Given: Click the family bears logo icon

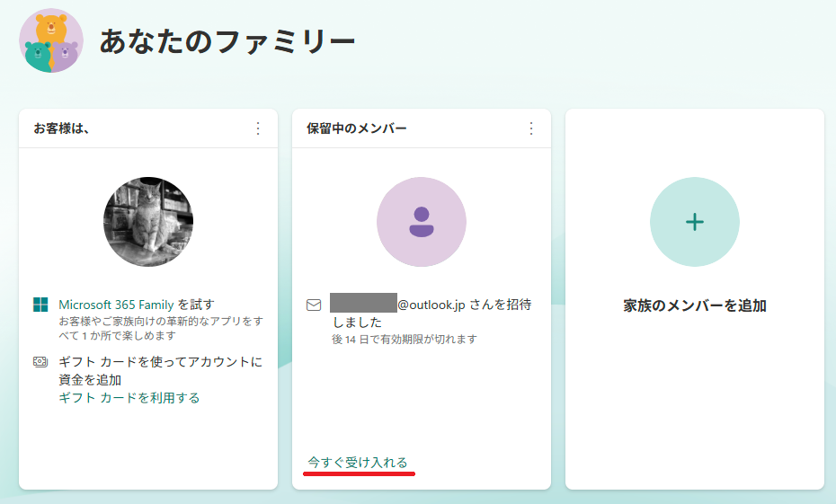Looking at the screenshot, I should tap(51, 40).
